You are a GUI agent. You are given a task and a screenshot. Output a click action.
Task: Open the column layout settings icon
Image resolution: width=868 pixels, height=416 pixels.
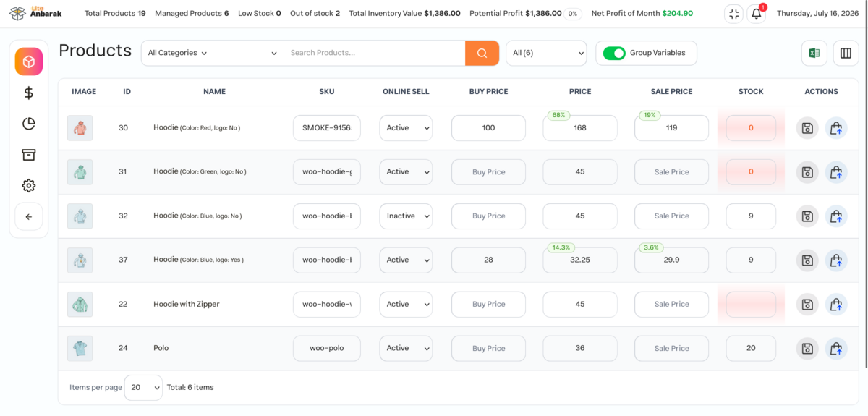tap(846, 53)
